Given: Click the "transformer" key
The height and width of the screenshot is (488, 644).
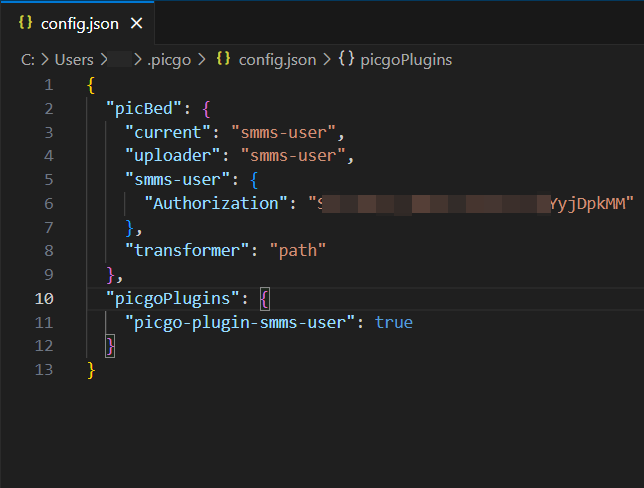Looking at the screenshot, I should click(x=187, y=251).
